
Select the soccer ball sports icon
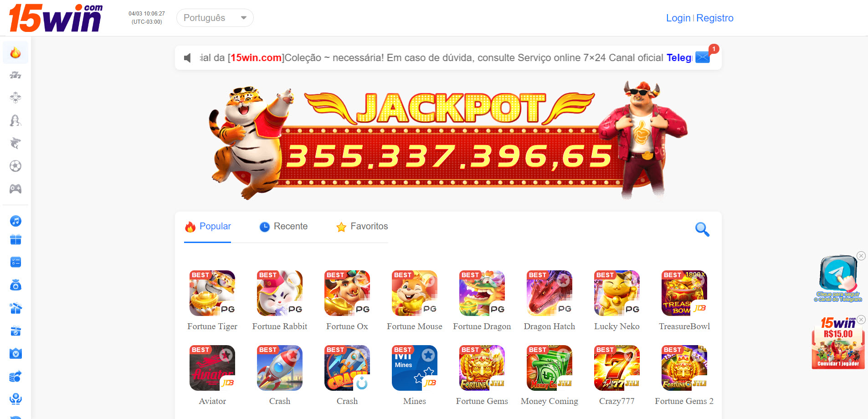coord(15,166)
